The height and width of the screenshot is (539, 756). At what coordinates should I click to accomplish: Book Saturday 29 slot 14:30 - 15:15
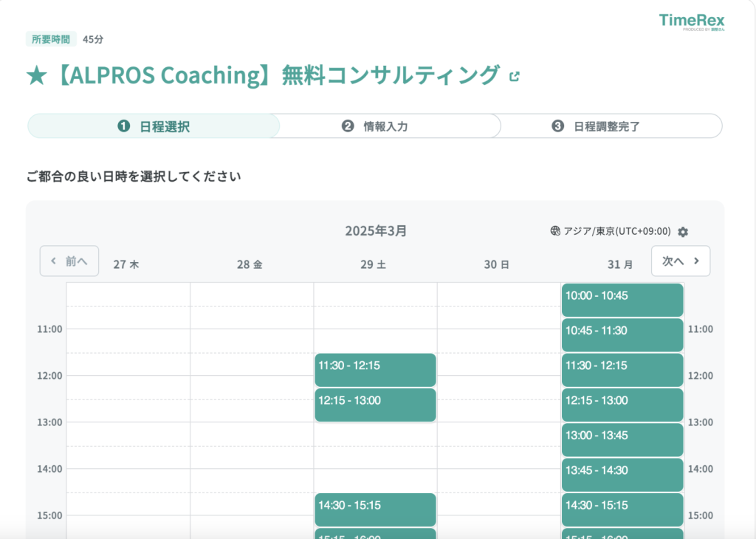(x=375, y=509)
